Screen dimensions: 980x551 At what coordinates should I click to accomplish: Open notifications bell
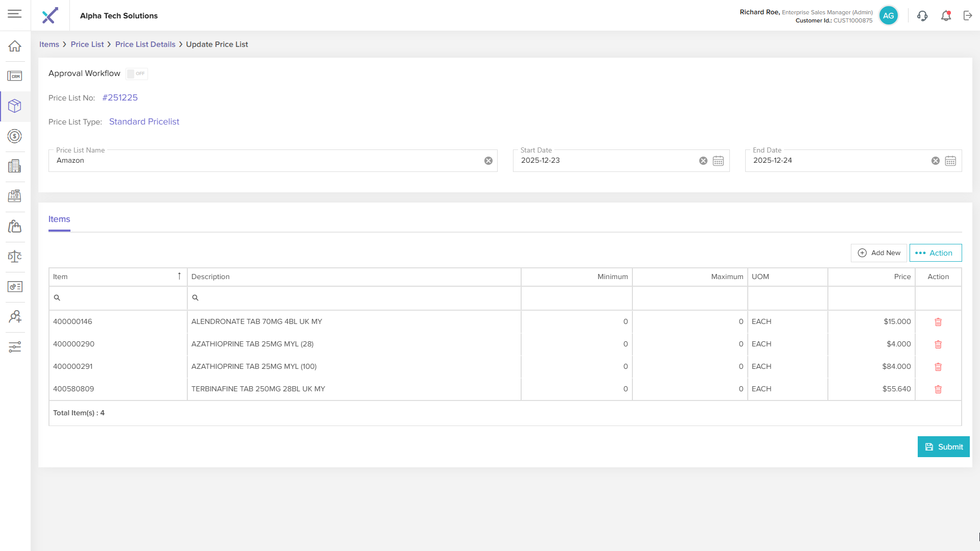(946, 16)
